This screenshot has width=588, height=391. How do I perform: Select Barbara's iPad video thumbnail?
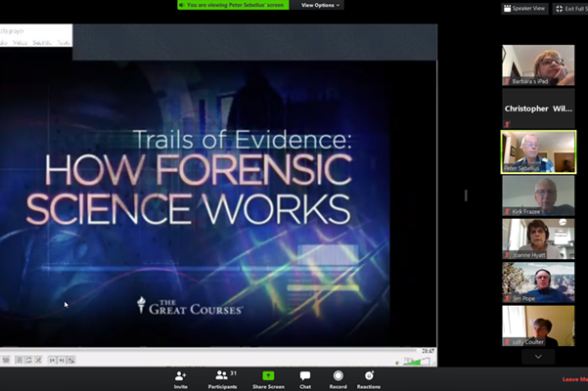tap(538, 65)
